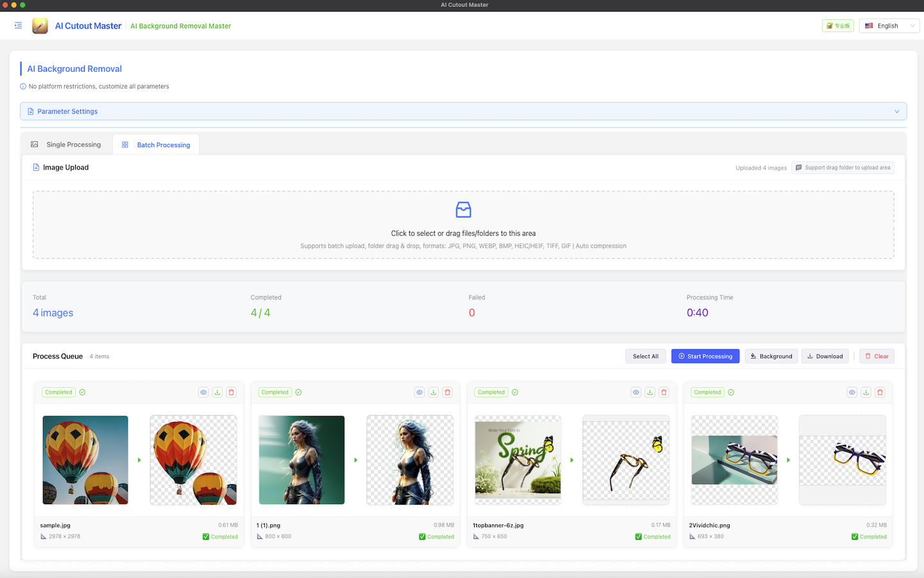Open the eye preview for 2Vividchic.png
Image resolution: width=924 pixels, height=578 pixels.
pyautogui.click(x=852, y=392)
